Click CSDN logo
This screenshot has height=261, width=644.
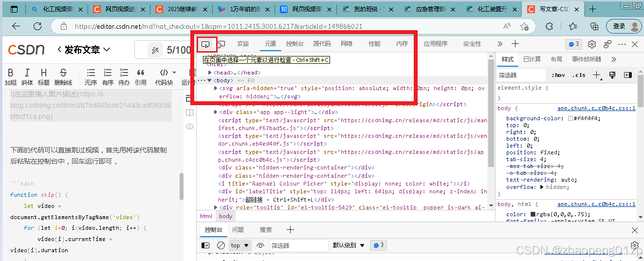(26, 50)
